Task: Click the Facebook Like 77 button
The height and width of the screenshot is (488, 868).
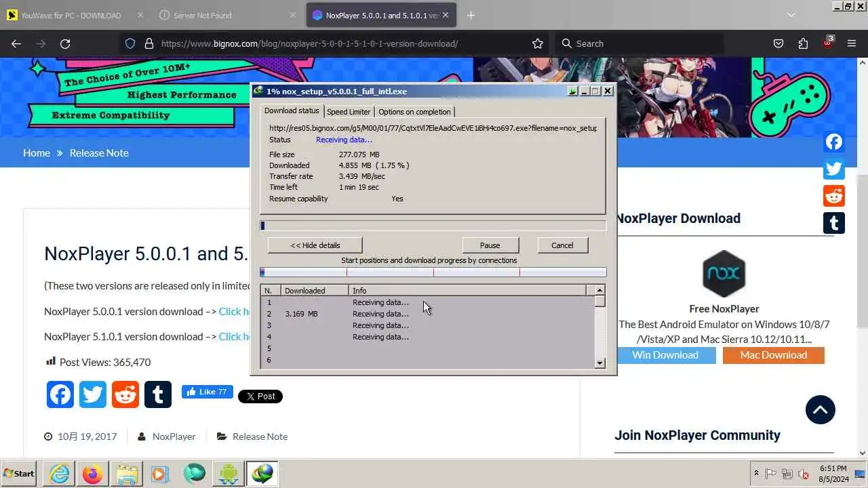Action: pos(207,392)
